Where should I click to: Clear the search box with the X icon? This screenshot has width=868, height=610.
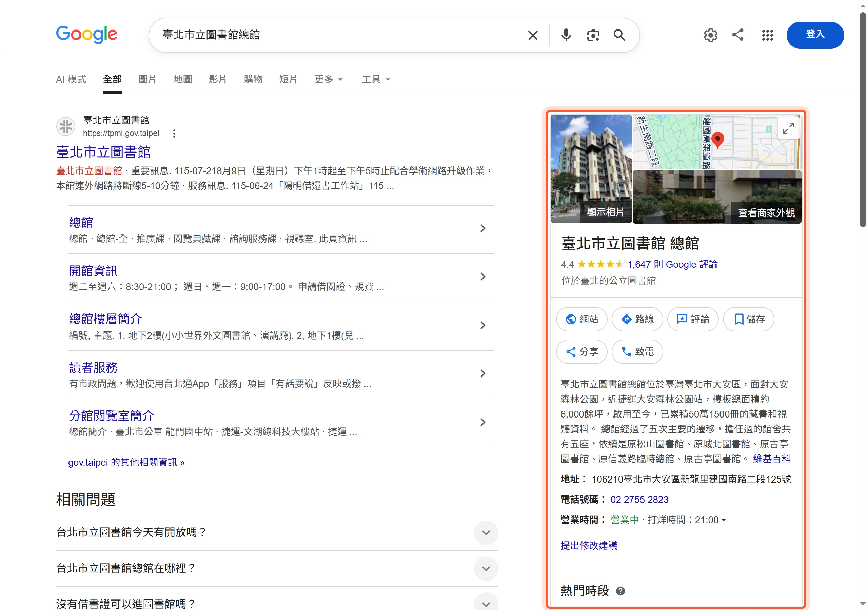[x=533, y=35]
